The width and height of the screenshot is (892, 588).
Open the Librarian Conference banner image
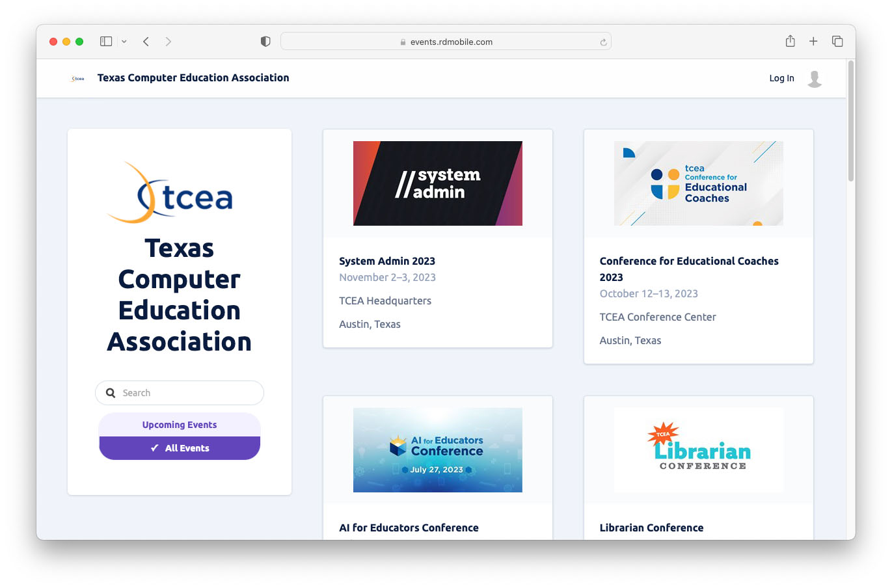coord(699,450)
